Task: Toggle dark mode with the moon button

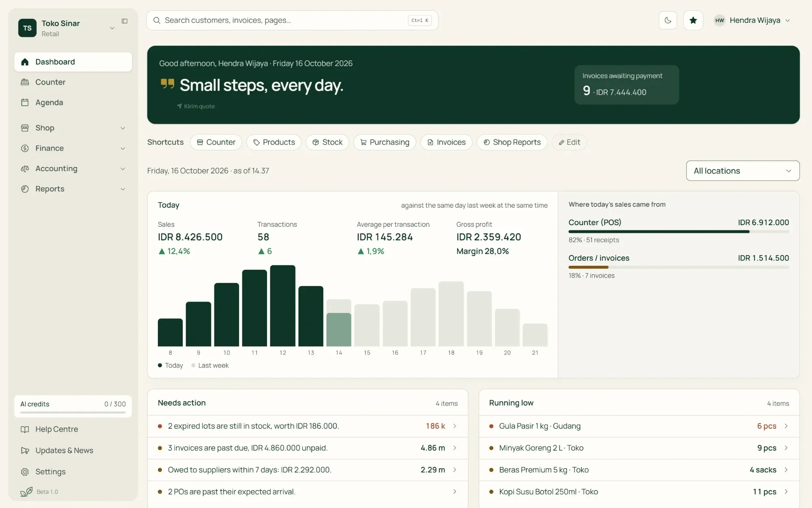Action: (x=668, y=20)
